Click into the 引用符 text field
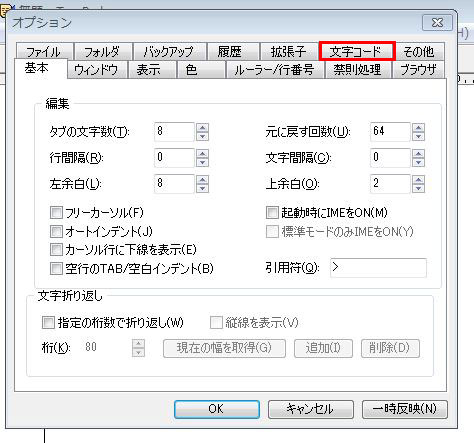474x443 pixels. pyautogui.click(x=378, y=268)
